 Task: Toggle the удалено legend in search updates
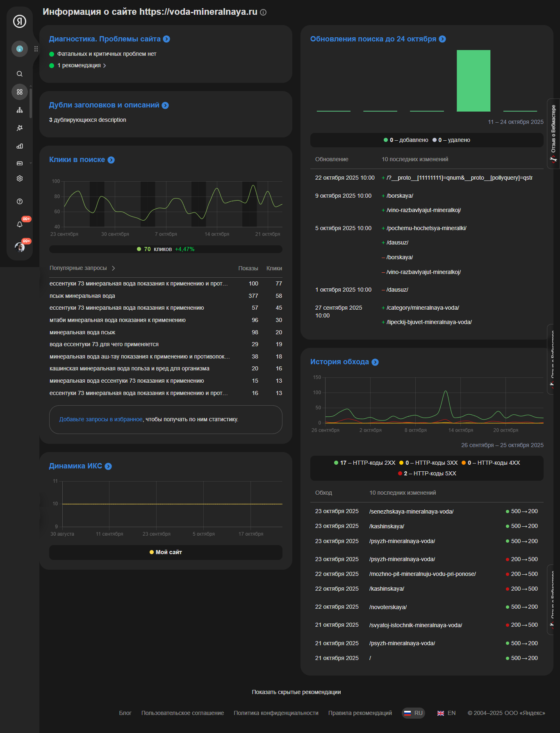point(451,140)
